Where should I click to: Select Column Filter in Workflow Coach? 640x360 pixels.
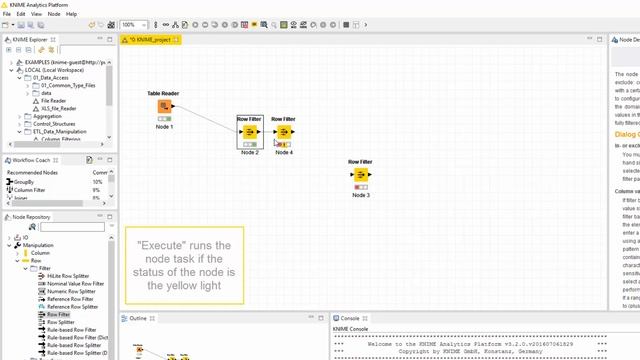(x=29, y=190)
